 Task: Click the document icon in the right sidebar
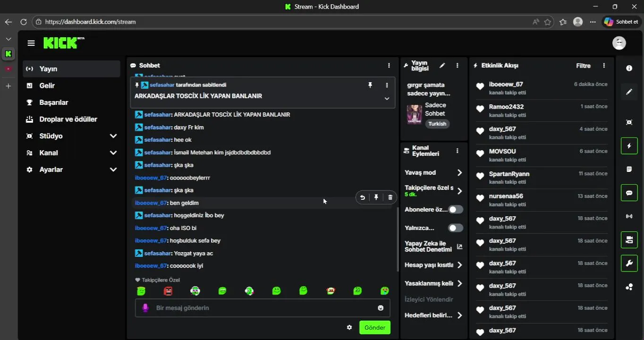click(629, 169)
